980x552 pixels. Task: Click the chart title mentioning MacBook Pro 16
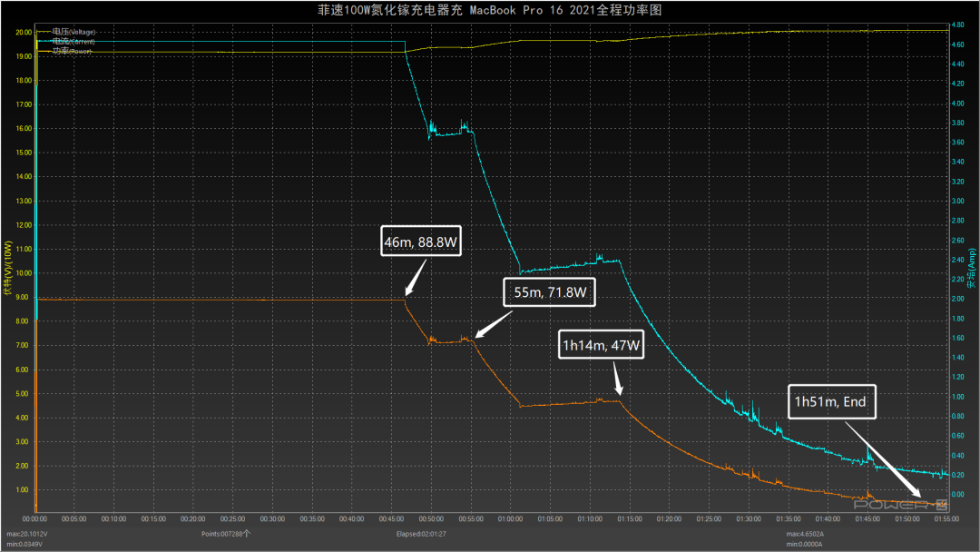[x=489, y=10]
